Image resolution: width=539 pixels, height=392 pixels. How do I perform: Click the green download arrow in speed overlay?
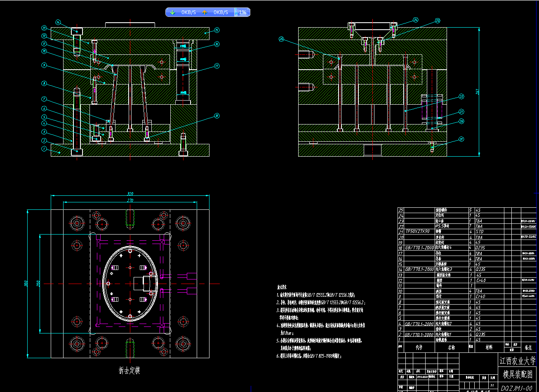[173, 12]
